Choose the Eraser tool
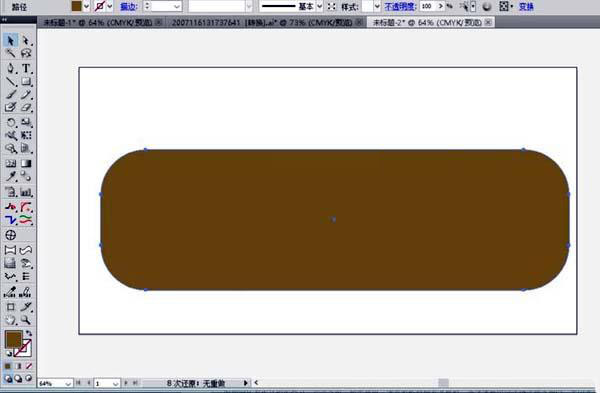 26,108
